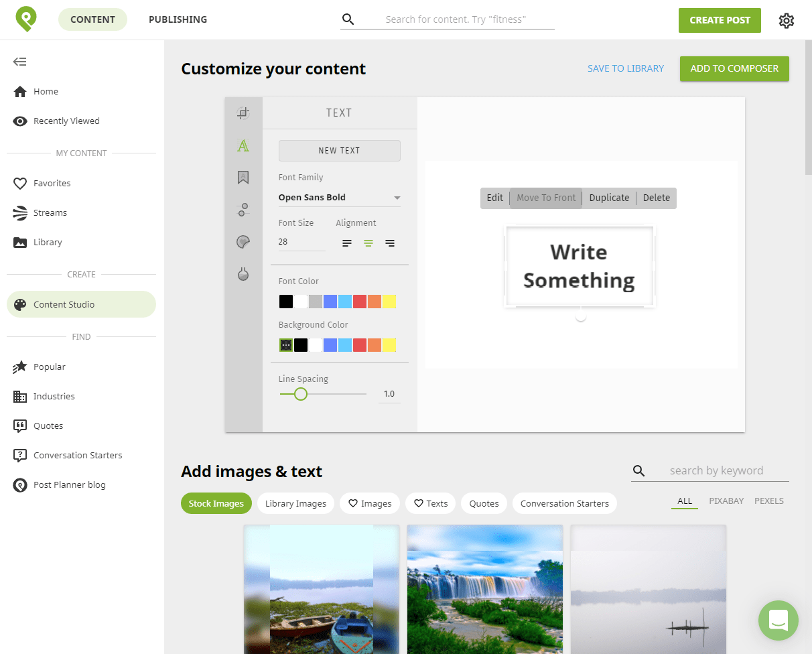Open the Font Family dropdown

(x=340, y=198)
